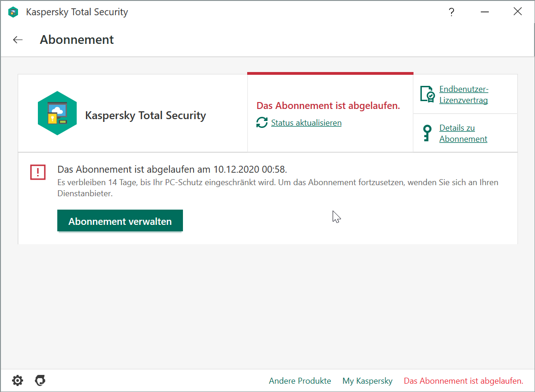Open support via the headset icon

pyautogui.click(x=40, y=380)
